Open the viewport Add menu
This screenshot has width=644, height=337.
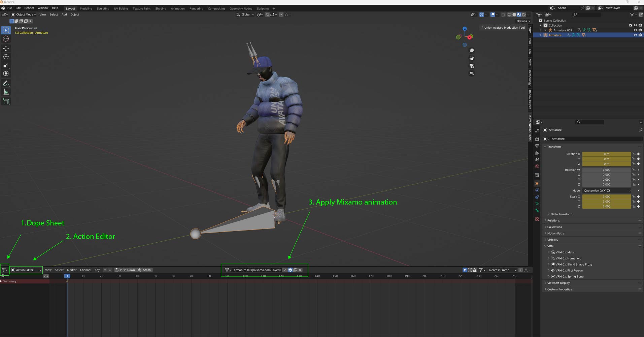[x=64, y=14]
